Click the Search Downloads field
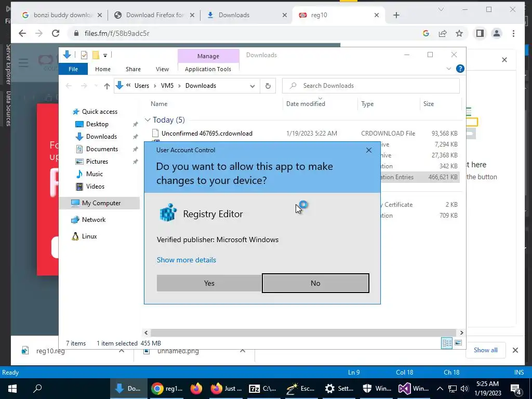Viewport: 532px width, 399px height. (x=371, y=86)
